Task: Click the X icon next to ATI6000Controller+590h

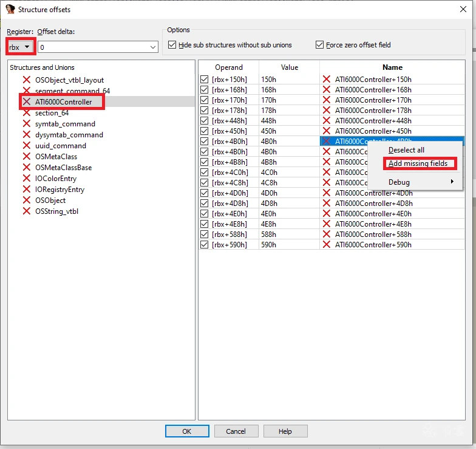Action: (x=327, y=244)
